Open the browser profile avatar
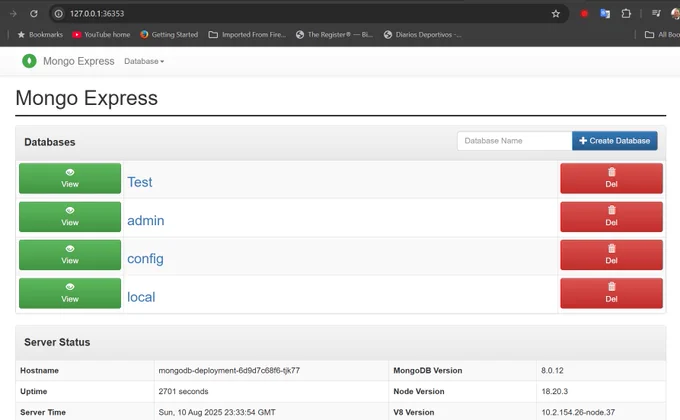 tap(675, 13)
